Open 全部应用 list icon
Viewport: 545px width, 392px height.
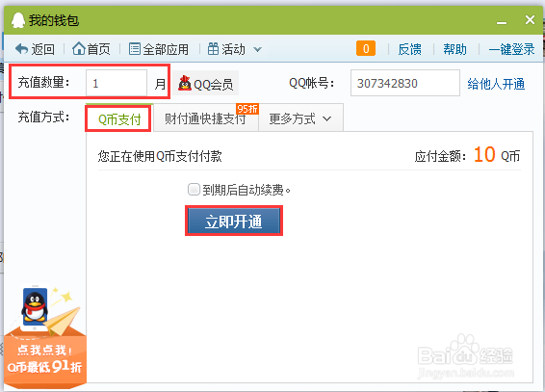(x=135, y=49)
